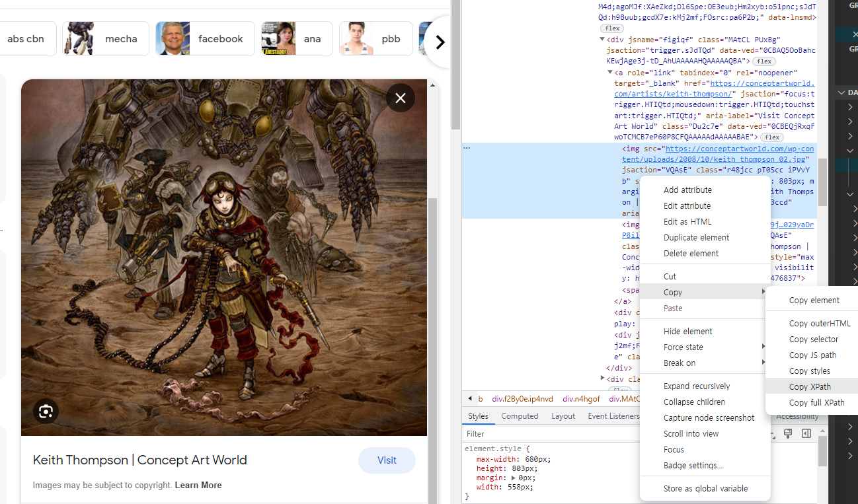Choose Add attribute from context menu
This screenshot has height=504, width=858.
(687, 190)
